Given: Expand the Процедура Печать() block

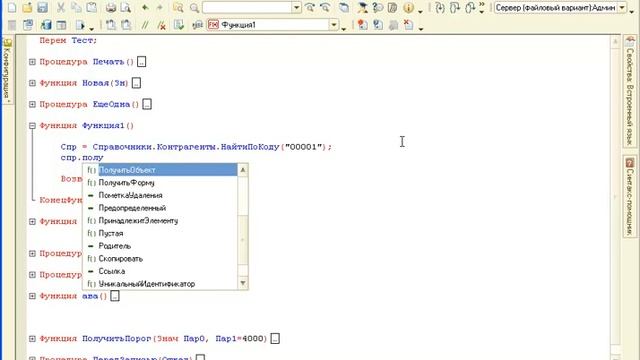Looking at the screenshot, I should [x=32, y=62].
